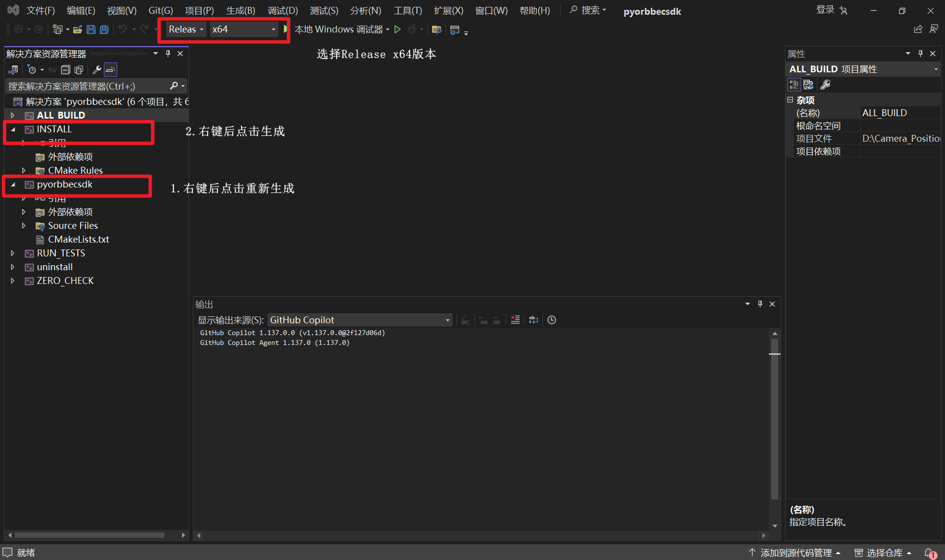Open the Git(G) menu
Viewport: 945px width, 560px height.
pos(160,10)
